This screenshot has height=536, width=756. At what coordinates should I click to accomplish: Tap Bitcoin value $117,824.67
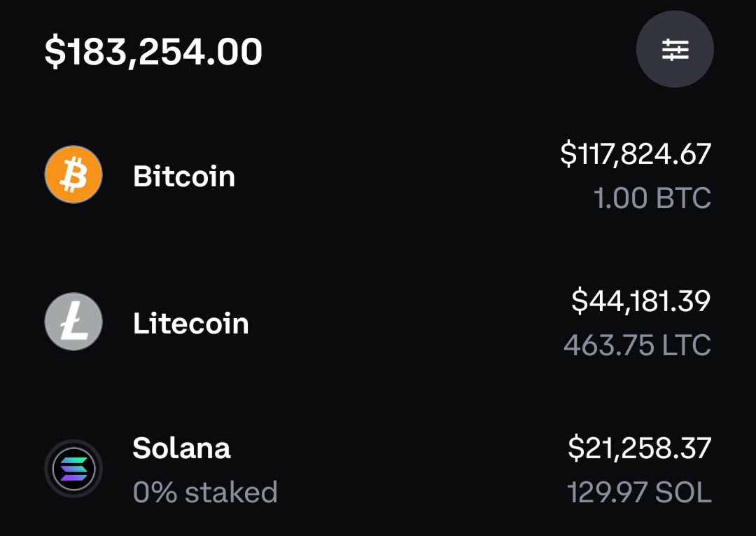[x=636, y=154]
